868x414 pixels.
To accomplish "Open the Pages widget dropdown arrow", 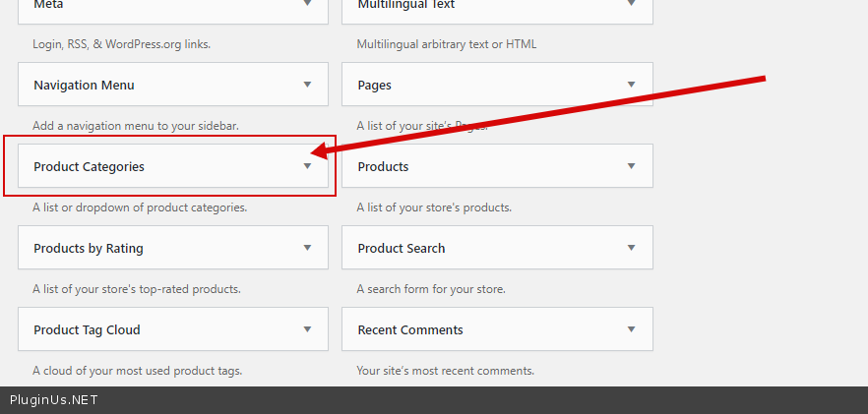I will (x=632, y=85).
